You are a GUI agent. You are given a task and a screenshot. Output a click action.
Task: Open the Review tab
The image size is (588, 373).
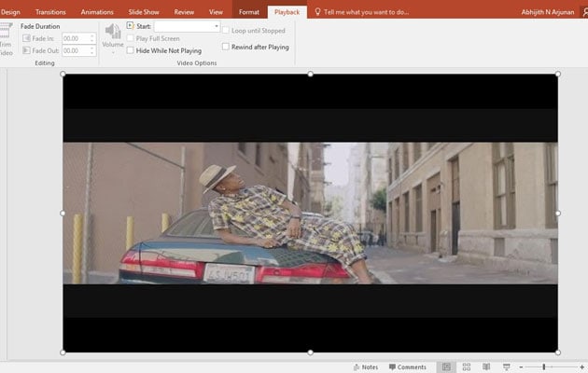[184, 12]
